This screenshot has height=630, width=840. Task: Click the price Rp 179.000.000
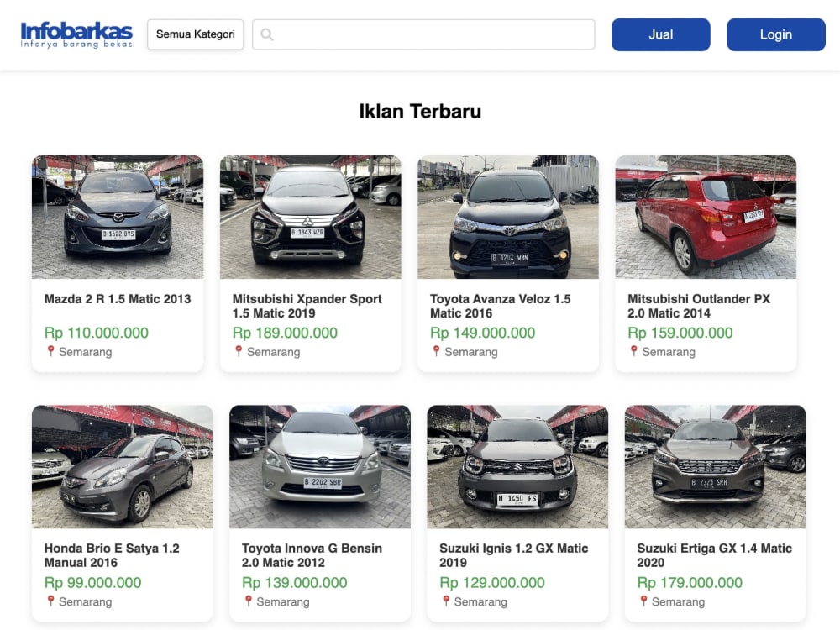[690, 582]
